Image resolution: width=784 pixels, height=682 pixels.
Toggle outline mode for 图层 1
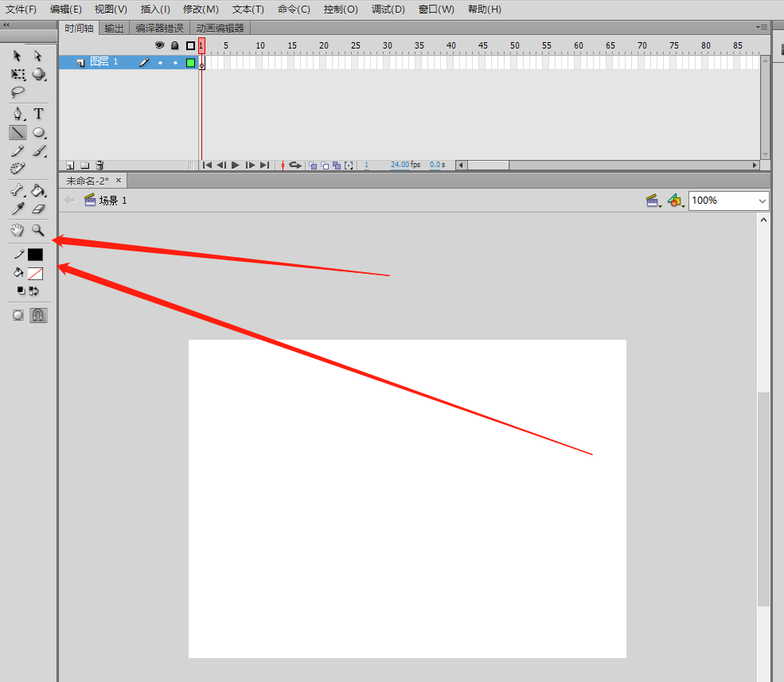pyautogui.click(x=190, y=63)
